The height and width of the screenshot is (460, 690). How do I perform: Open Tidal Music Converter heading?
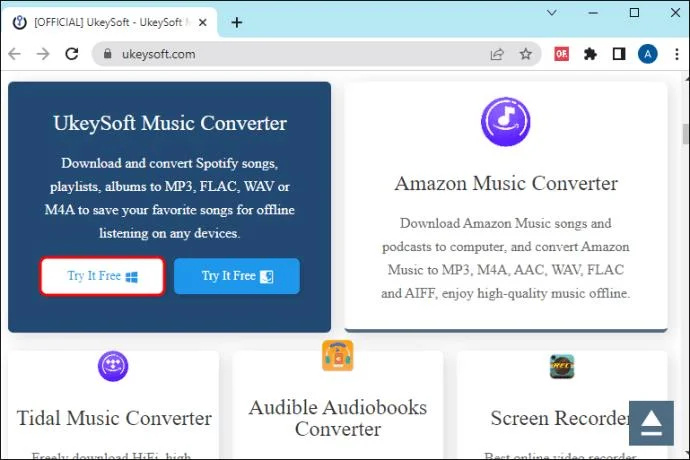coord(114,418)
